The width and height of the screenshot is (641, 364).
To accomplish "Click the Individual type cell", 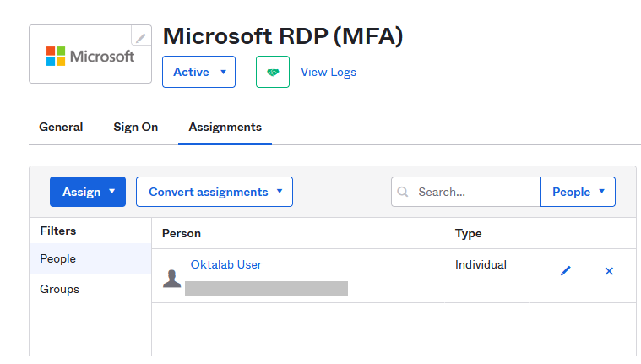I will 481,264.
